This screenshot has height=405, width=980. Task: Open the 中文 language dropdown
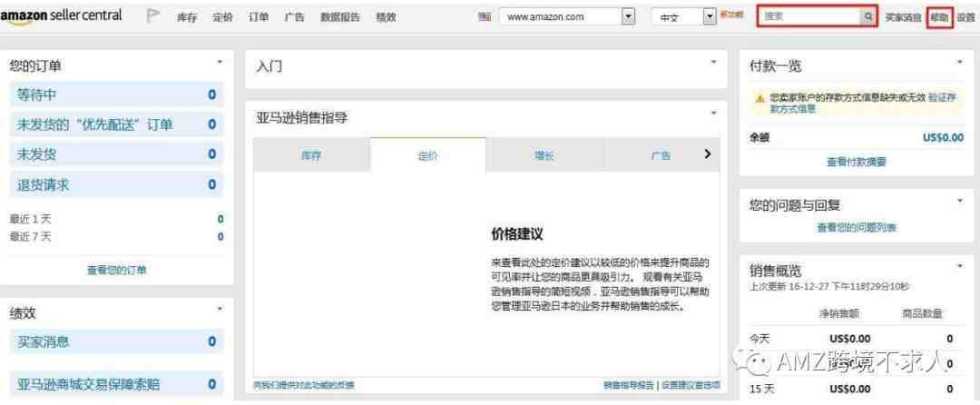(683, 17)
